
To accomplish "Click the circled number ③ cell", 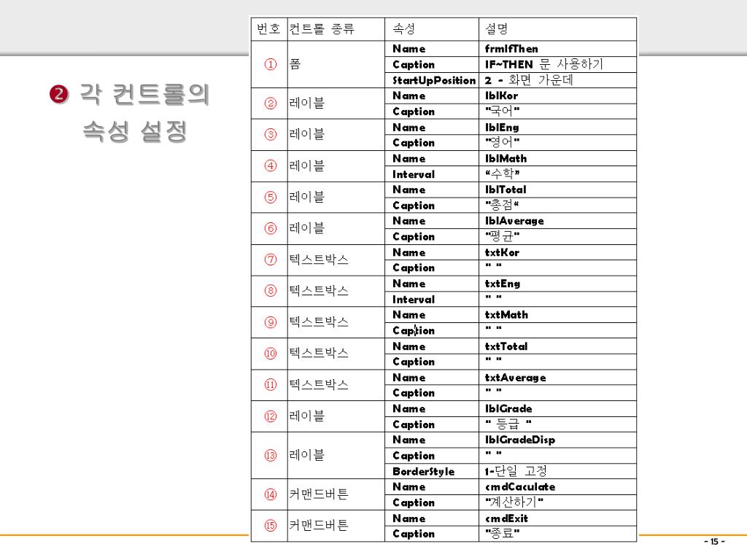I will (x=270, y=134).
